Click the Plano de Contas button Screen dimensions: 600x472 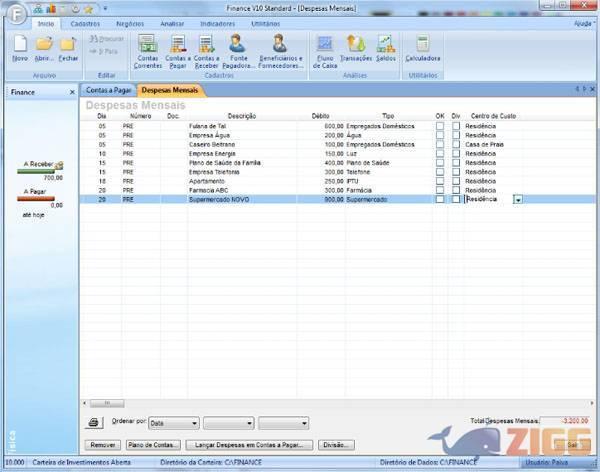(153, 445)
